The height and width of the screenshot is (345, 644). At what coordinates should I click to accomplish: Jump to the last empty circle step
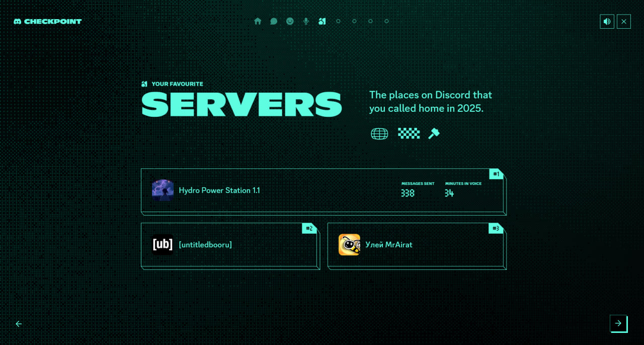386,21
